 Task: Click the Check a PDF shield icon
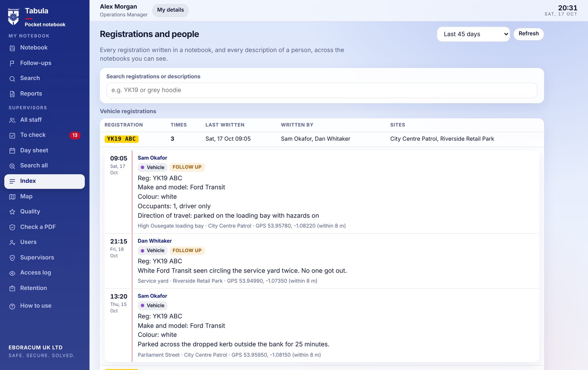click(x=12, y=227)
